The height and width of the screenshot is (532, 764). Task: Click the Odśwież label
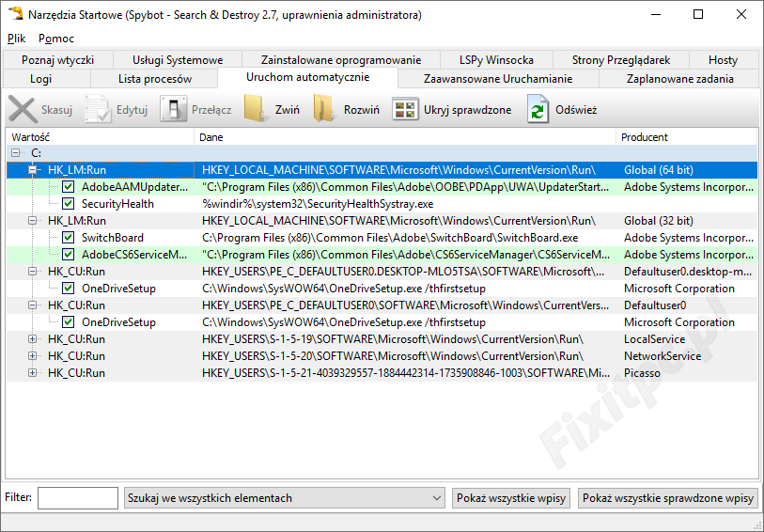pos(576,110)
